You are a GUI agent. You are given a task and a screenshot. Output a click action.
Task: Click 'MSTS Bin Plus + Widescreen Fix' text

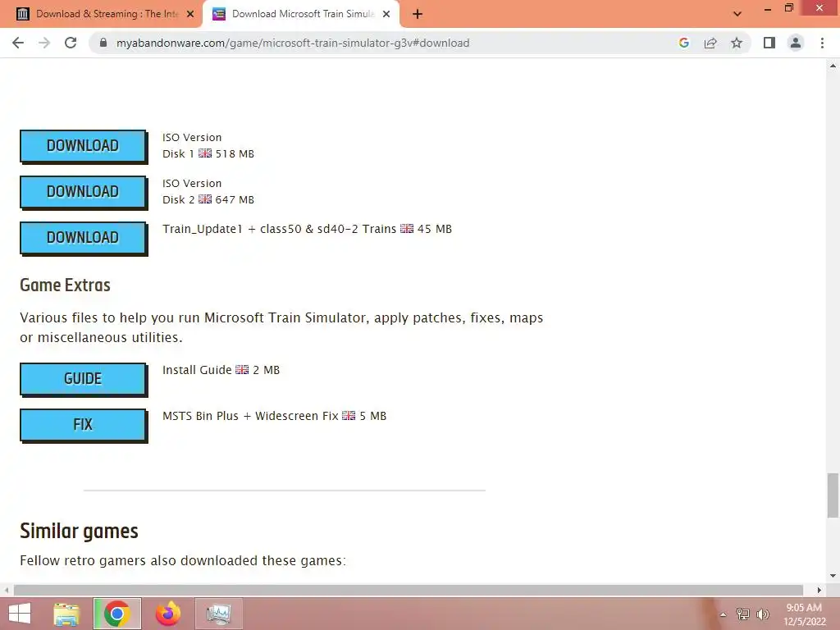[250, 416]
